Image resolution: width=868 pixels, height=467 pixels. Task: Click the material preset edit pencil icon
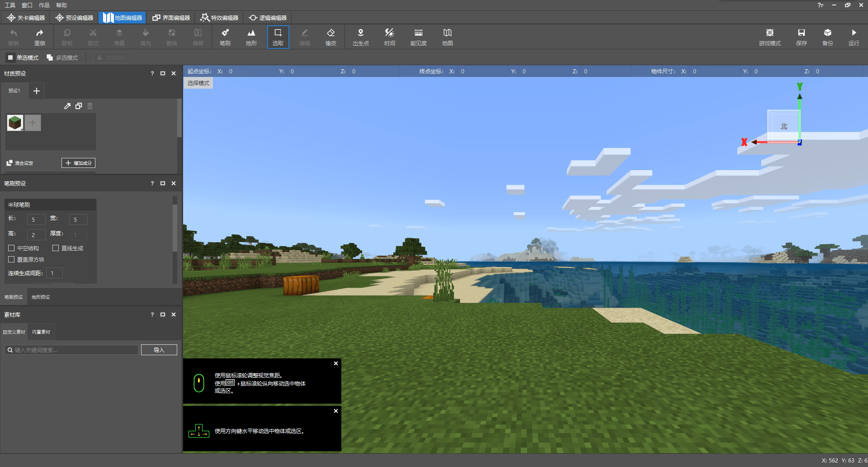click(x=67, y=106)
